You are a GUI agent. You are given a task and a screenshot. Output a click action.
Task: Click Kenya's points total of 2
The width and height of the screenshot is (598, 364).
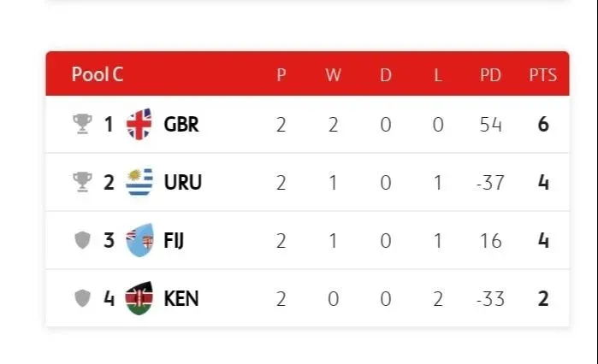point(543,298)
